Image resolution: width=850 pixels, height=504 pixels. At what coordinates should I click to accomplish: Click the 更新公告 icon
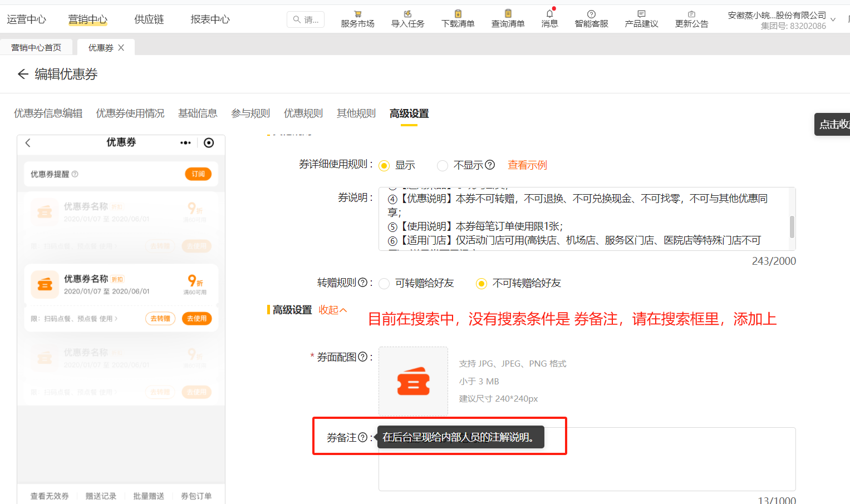[x=691, y=14]
